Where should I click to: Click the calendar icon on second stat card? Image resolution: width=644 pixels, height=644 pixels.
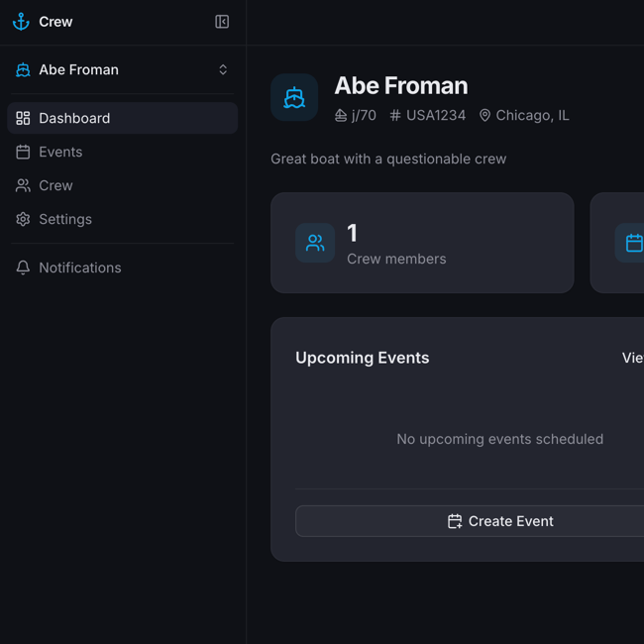(633, 243)
